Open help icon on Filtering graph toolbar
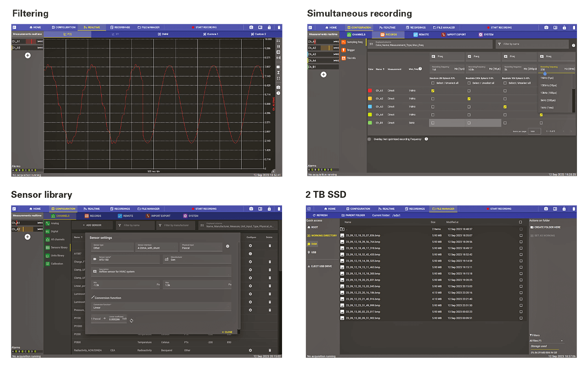Image resolution: width=588 pixels, height=368 pixels. click(x=278, y=93)
